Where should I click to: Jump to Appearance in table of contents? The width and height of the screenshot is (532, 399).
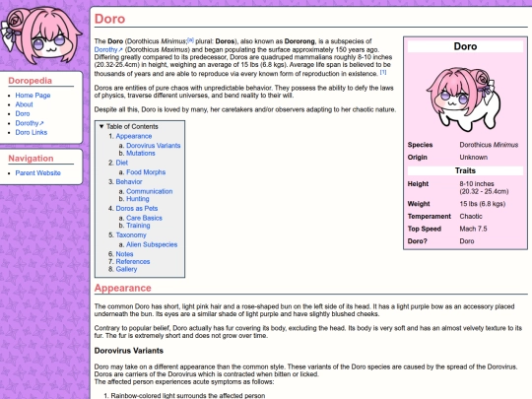point(134,136)
